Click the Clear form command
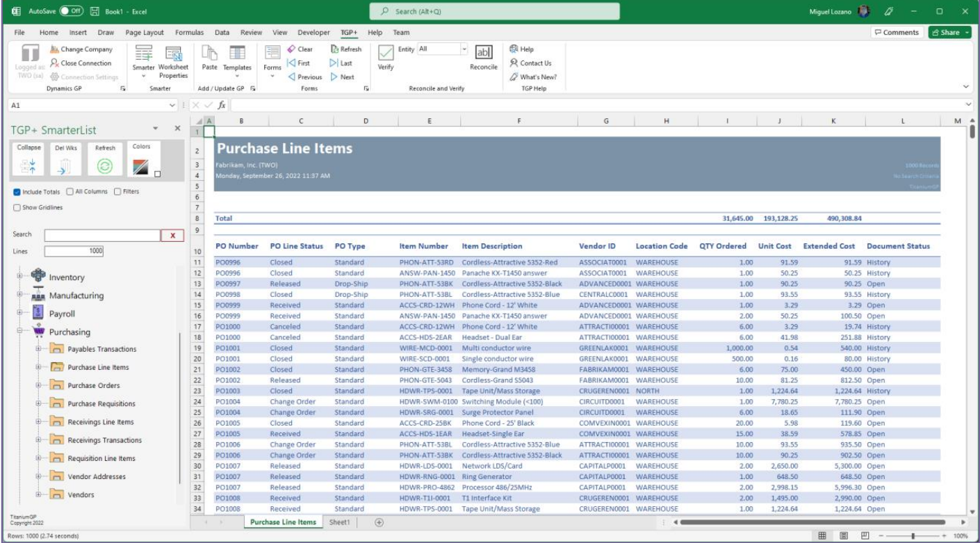 click(300, 49)
